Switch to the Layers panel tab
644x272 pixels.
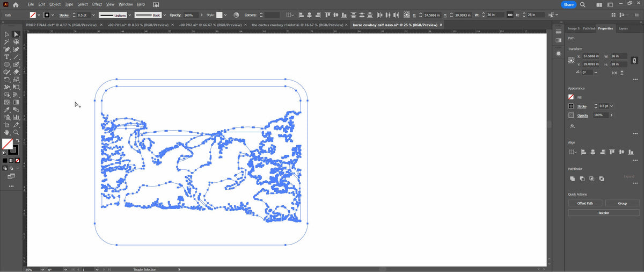(x=623, y=28)
